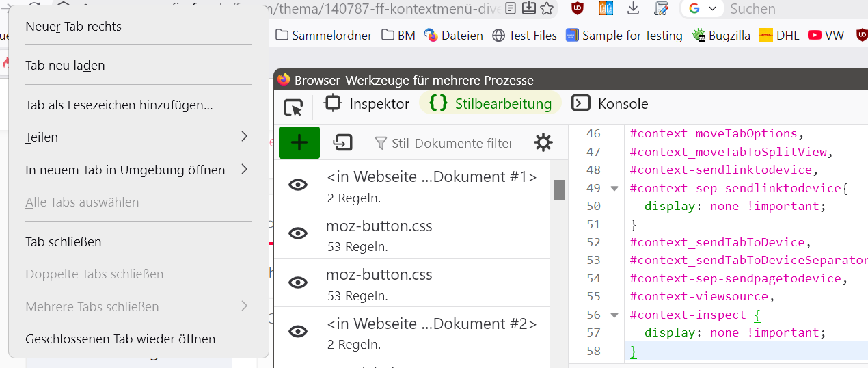The image size is (868, 368).
Task: Open the downloads arrow icon in toolbar
Action: point(633,8)
